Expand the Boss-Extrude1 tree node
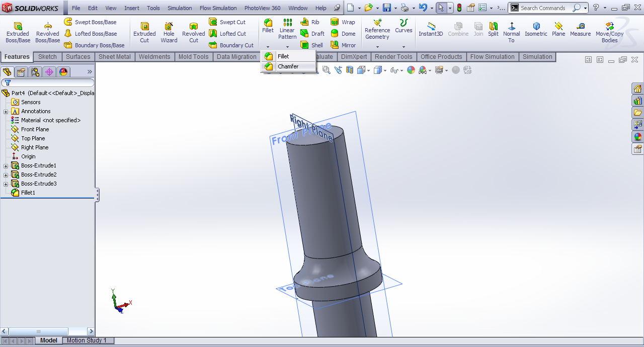 click(6, 166)
